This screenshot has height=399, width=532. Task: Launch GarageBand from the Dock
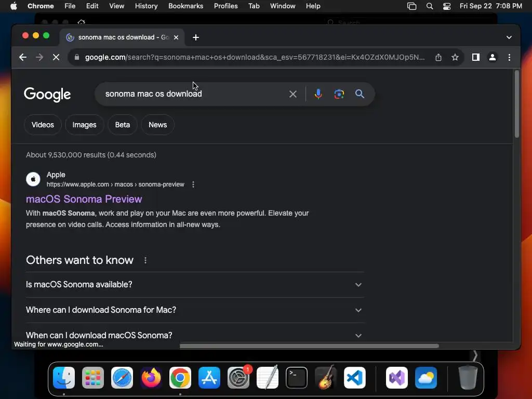[x=326, y=378]
